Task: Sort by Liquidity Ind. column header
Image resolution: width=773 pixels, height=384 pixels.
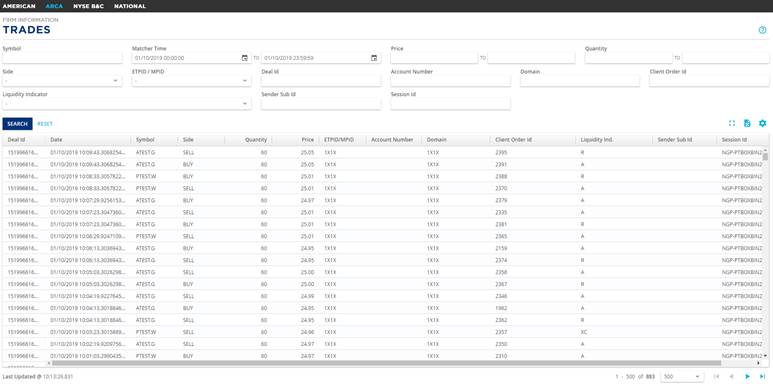Action: coord(597,140)
